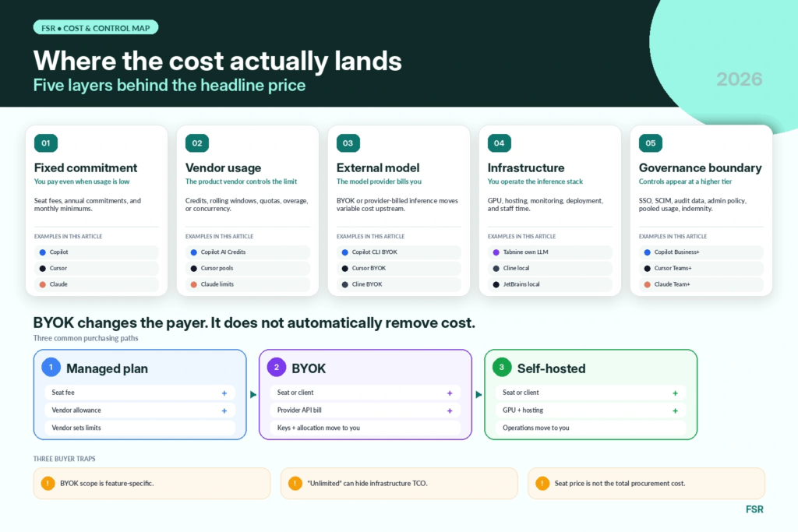Click The model provider bills you text

pyautogui.click(x=379, y=181)
